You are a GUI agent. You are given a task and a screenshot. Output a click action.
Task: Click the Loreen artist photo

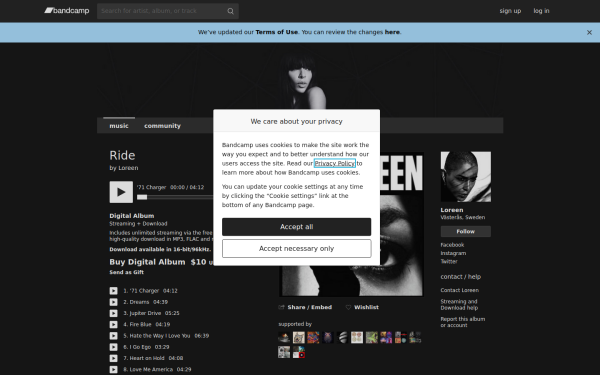[466, 177]
